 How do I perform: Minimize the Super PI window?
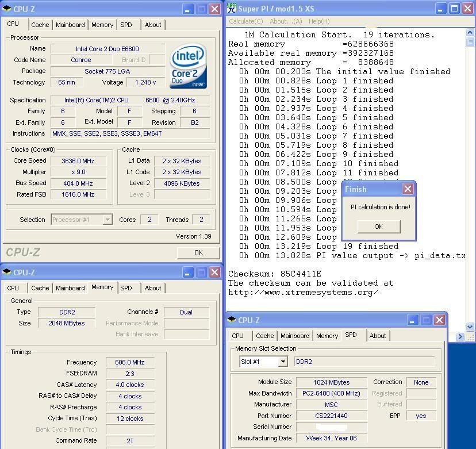pyautogui.click(x=440, y=9)
